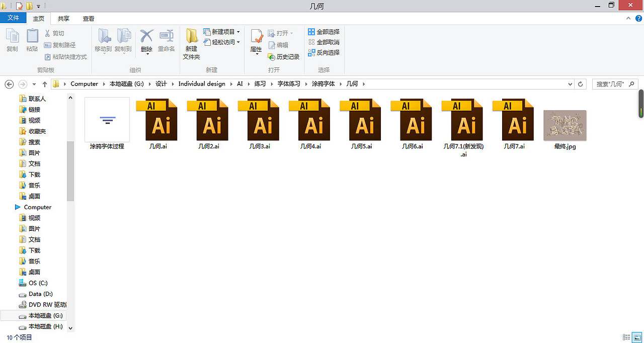Expand the breadcrumb arrow after 几何

coord(363,84)
